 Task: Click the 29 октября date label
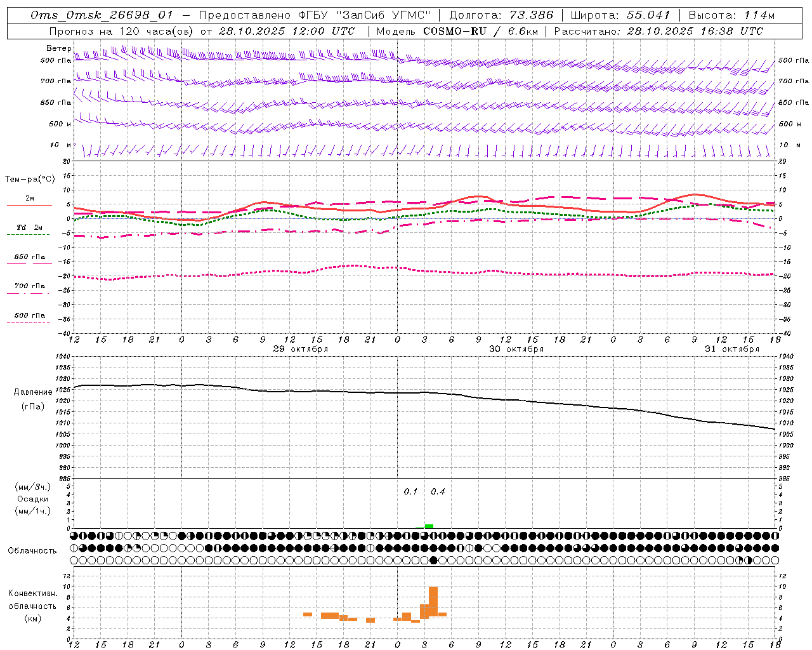pos(301,349)
